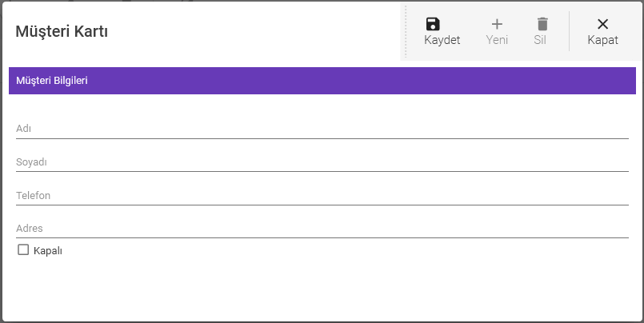Click the Müşteri Kartı window title

pyautogui.click(x=62, y=32)
